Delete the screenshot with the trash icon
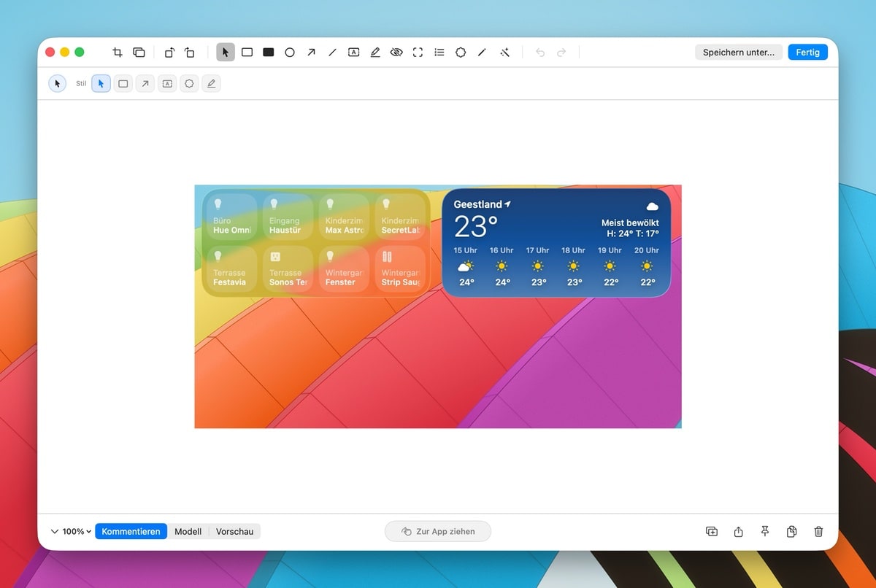 (818, 532)
